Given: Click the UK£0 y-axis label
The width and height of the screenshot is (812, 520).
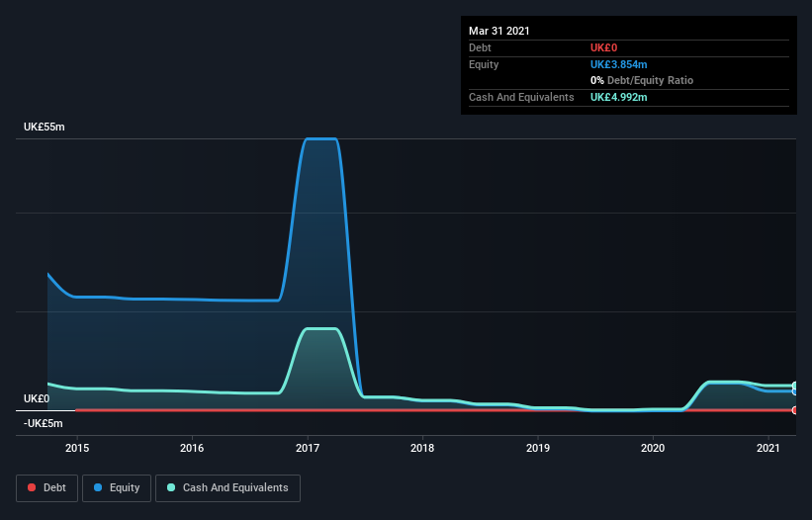Looking at the screenshot, I should (37, 398).
